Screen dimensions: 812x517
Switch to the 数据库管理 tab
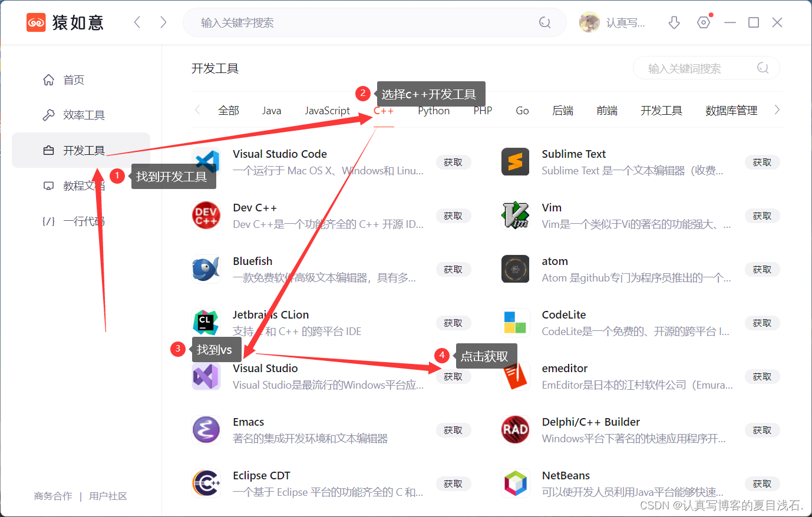click(x=731, y=111)
